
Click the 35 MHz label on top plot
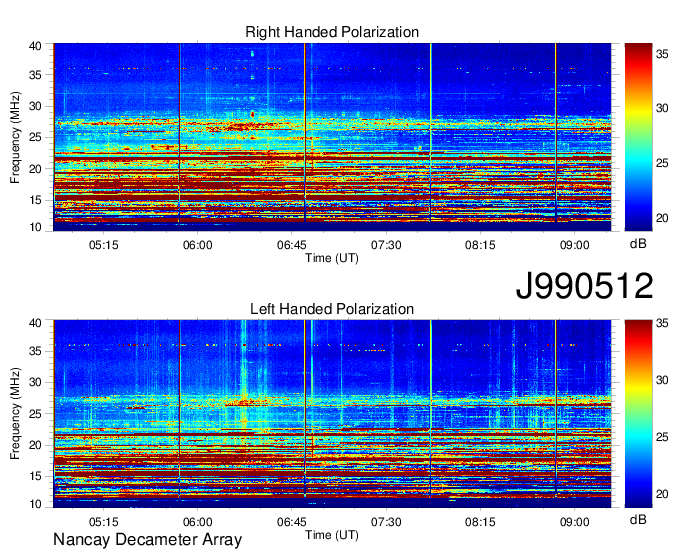point(36,75)
